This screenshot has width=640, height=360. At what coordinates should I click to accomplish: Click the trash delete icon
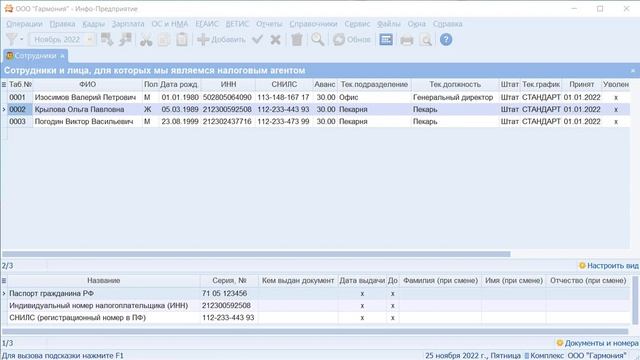tap(297, 40)
